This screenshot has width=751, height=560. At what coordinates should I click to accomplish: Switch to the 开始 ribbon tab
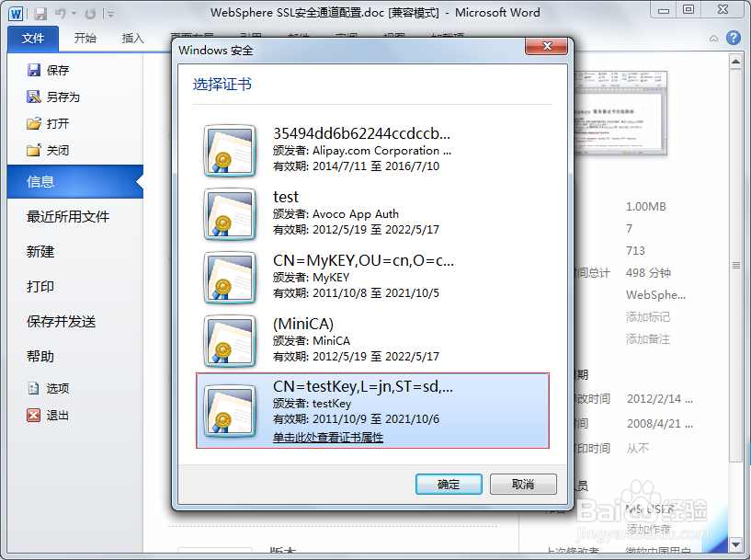pyautogui.click(x=85, y=38)
